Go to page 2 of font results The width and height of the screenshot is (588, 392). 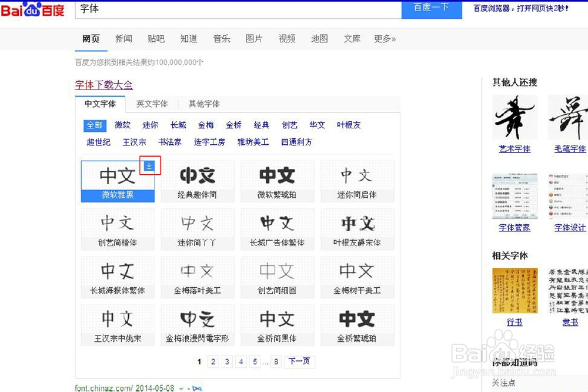[213, 361]
